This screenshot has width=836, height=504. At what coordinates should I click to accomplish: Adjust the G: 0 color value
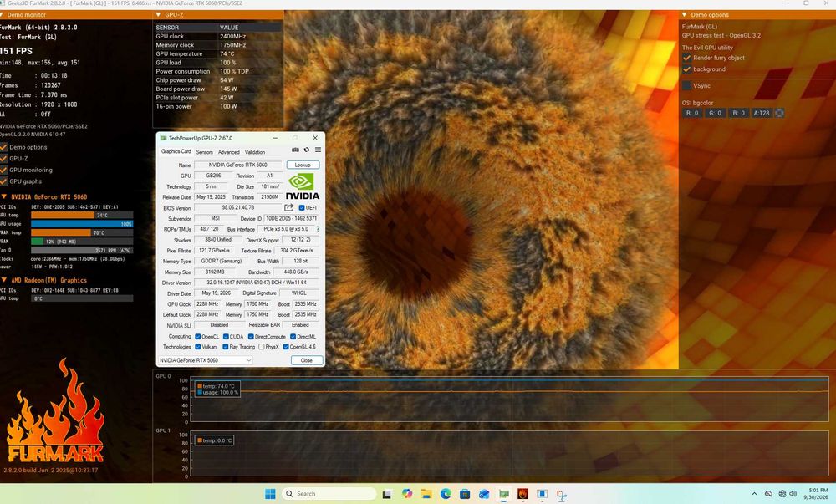[715, 113]
